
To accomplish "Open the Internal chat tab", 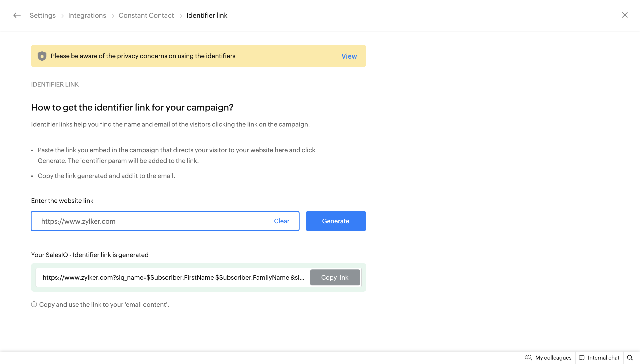I will 603,358.
